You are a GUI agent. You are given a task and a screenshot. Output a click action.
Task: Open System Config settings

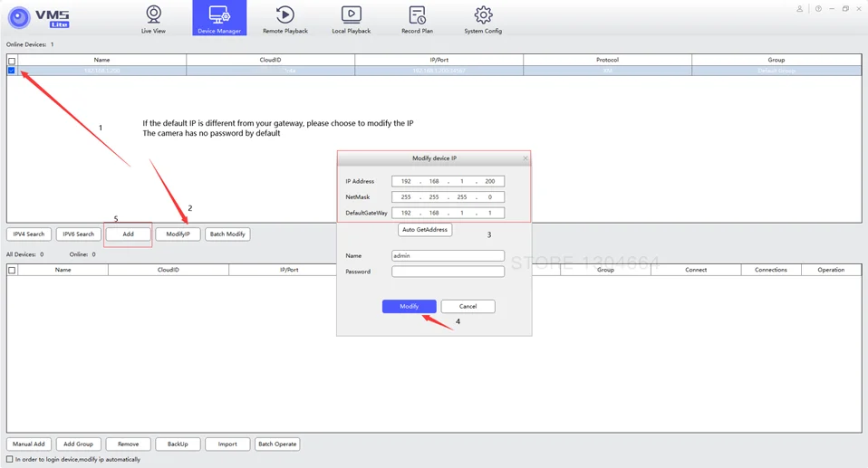point(483,19)
